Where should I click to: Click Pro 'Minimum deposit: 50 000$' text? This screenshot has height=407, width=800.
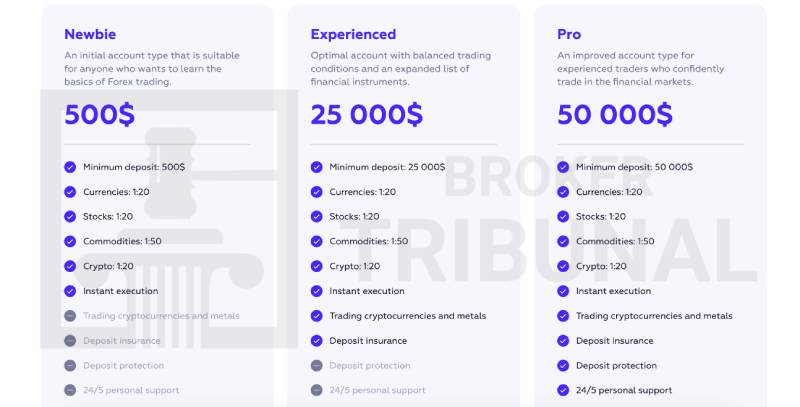point(634,167)
